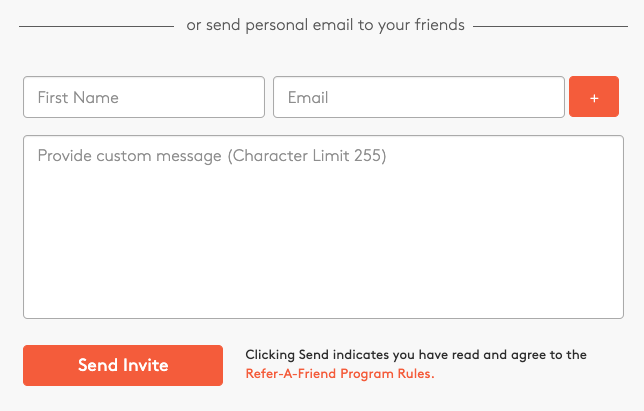The image size is (644, 411).
Task: Add a recipient row with orange plus button
Action: click(594, 97)
